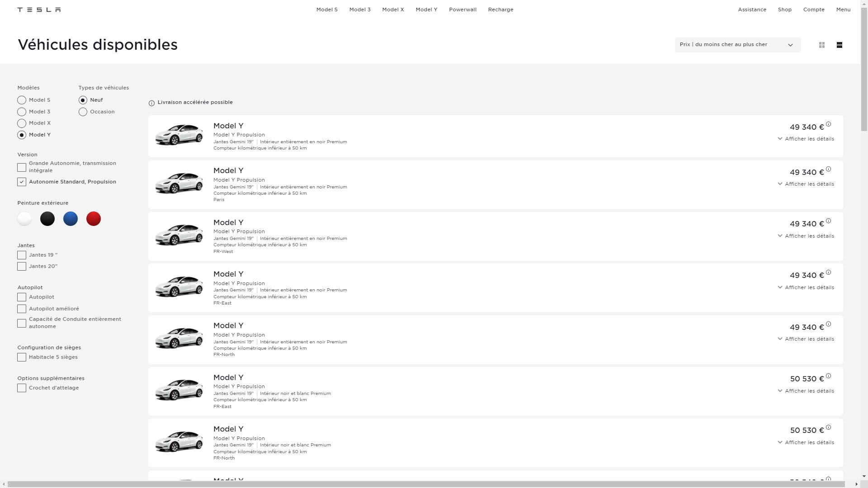Select Model Y radio filter
Viewport: 868px width, 488px height.
pos(22,135)
